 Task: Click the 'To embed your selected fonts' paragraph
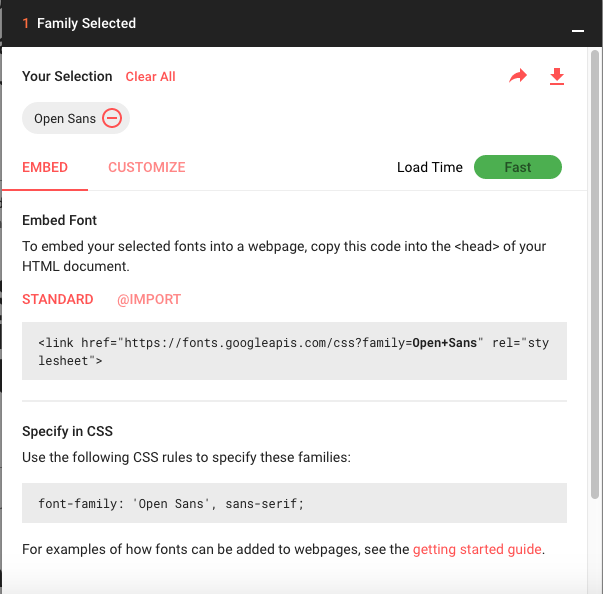[x=284, y=256]
